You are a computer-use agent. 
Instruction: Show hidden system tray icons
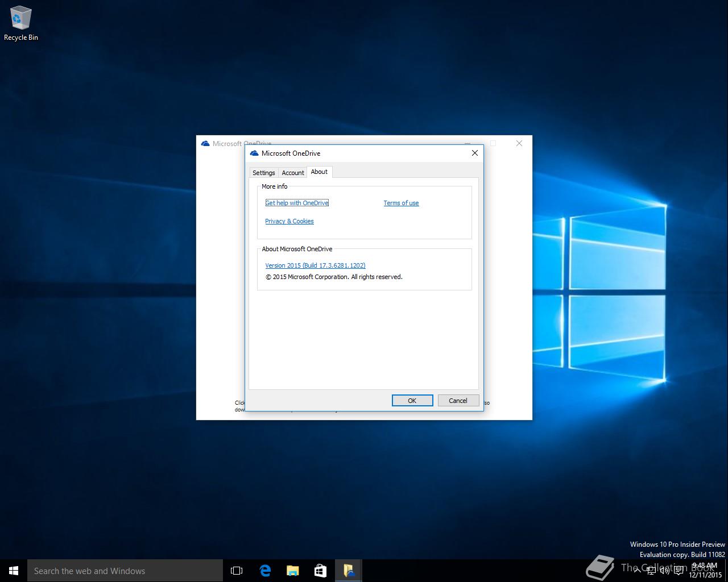pyautogui.click(x=638, y=571)
